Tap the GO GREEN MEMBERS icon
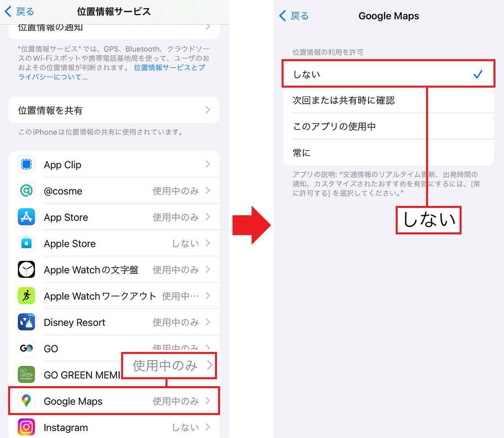This screenshot has height=438, width=504. (x=26, y=375)
